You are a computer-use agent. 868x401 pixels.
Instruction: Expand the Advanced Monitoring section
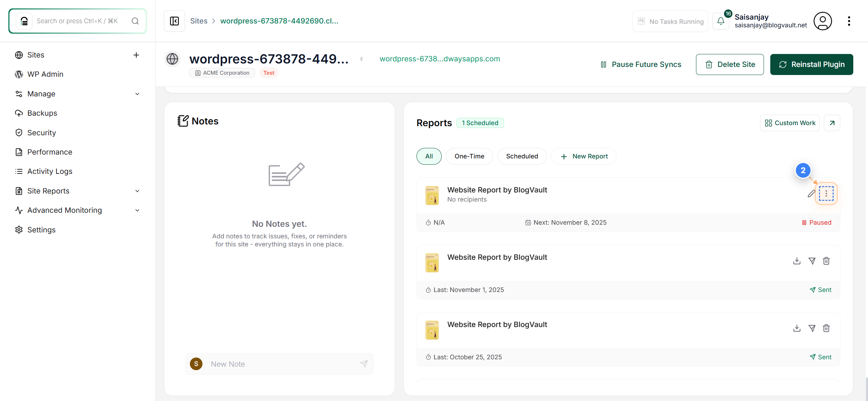[137, 210]
